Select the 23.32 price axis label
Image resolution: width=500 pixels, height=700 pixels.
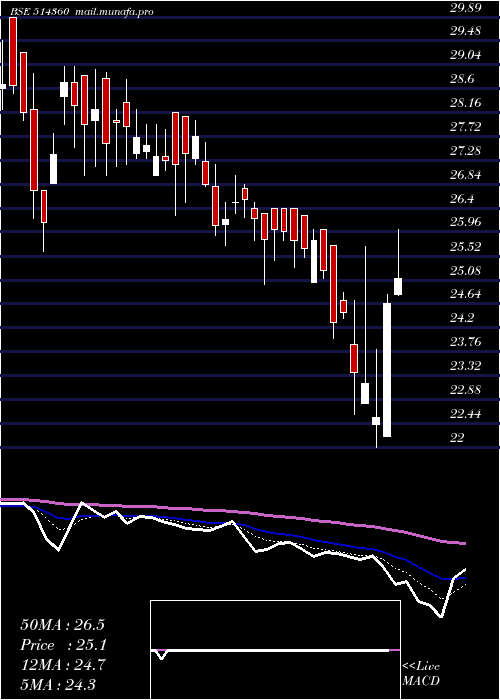click(466, 366)
